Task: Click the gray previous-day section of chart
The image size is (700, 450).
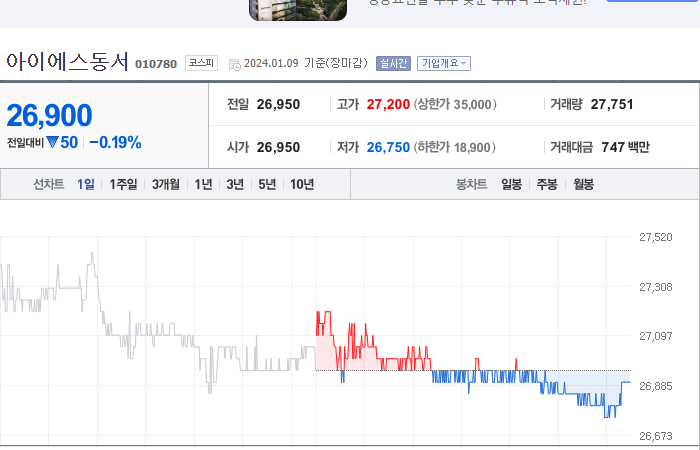Action: [158, 323]
